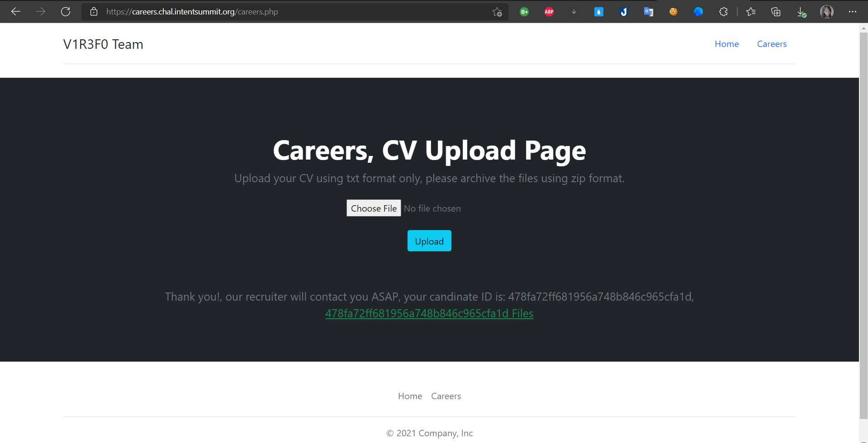The width and height of the screenshot is (868, 443).
Task: Click the address bar URL field
Action: (294, 12)
